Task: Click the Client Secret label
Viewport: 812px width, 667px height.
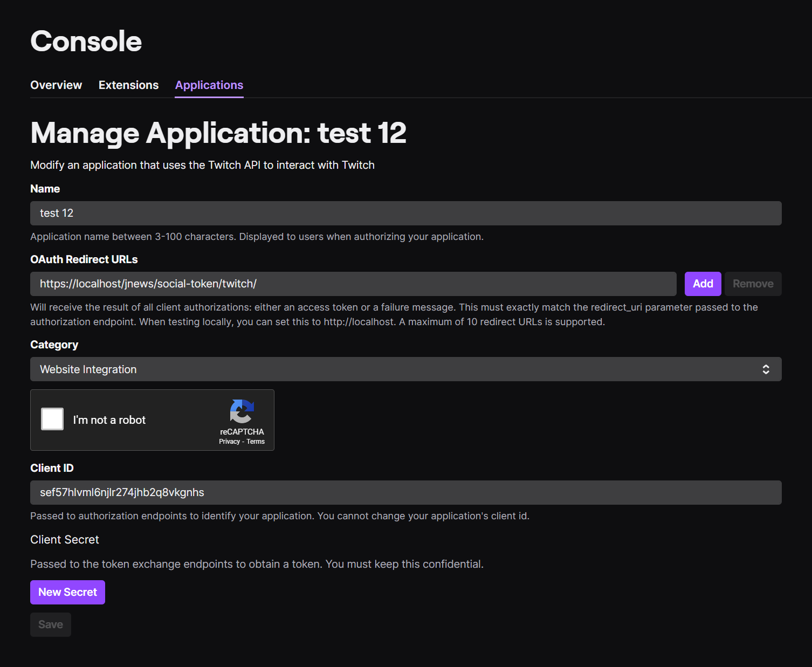Action: (65, 540)
